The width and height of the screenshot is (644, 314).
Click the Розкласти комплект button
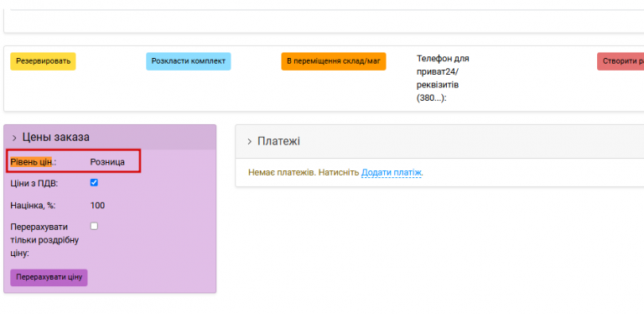pos(189,61)
